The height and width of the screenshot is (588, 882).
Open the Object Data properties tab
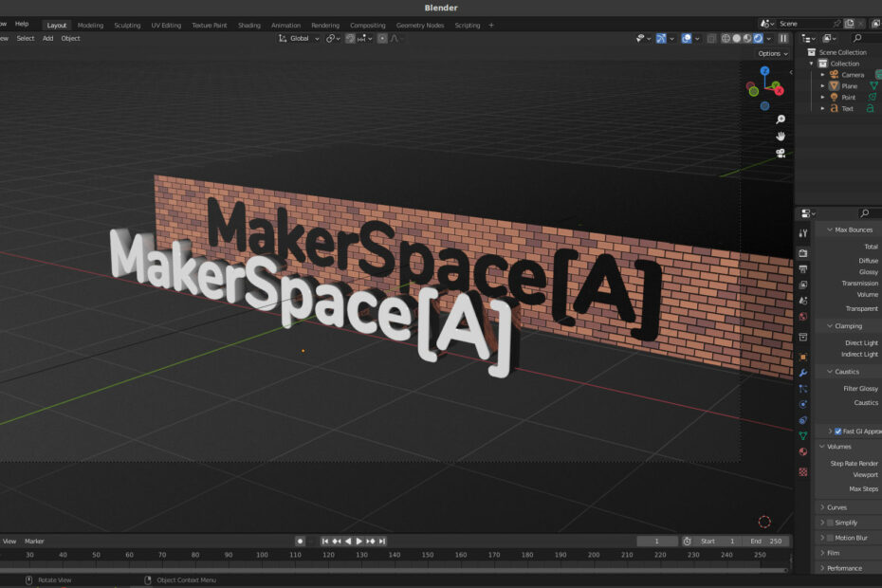pyautogui.click(x=803, y=435)
